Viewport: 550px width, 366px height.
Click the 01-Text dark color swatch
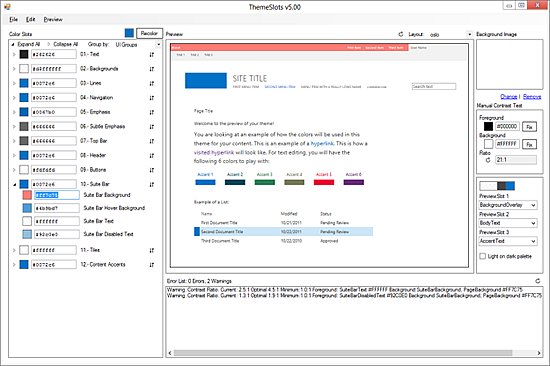tap(24, 54)
